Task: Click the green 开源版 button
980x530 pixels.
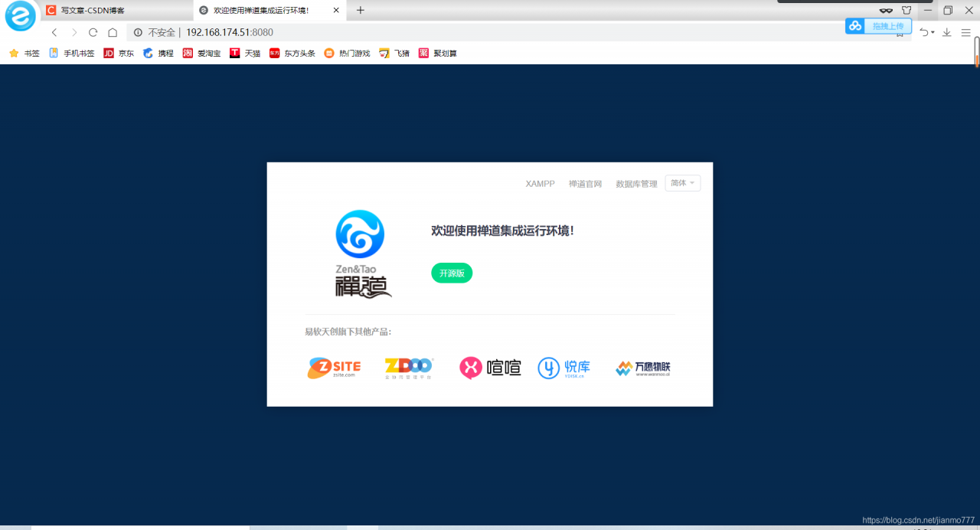Action: tap(452, 273)
